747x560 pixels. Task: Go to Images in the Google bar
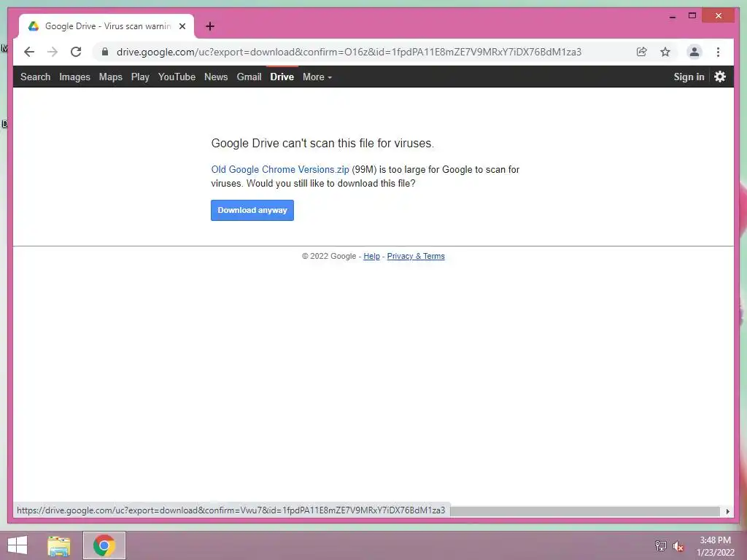click(74, 77)
